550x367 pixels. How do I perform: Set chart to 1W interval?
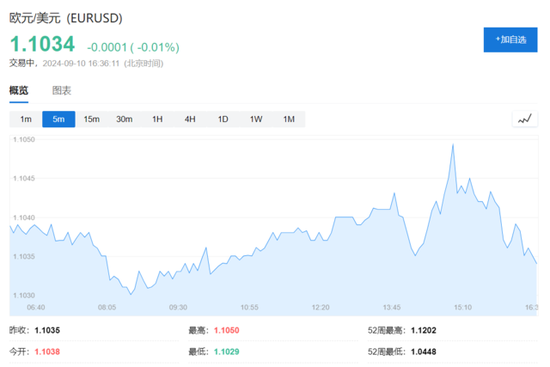[x=256, y=119]
